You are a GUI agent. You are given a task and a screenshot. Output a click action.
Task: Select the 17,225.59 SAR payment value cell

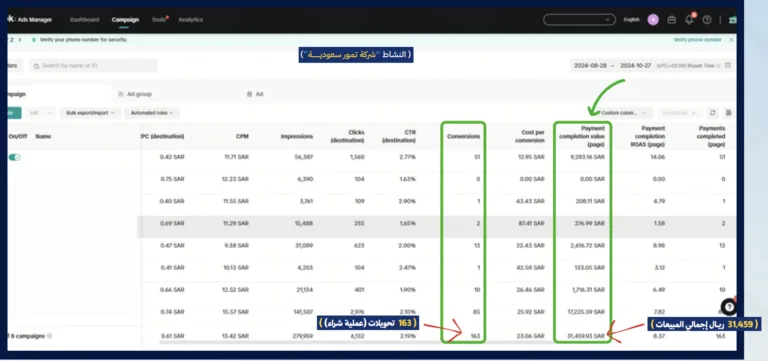click(x=585, y=312)
